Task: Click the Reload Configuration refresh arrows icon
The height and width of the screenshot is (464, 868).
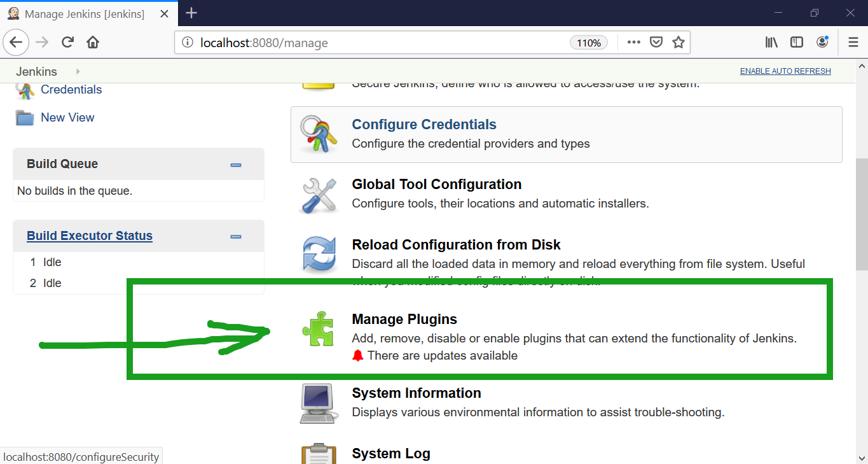Action: pyautogui.click(x=319, y=255)
